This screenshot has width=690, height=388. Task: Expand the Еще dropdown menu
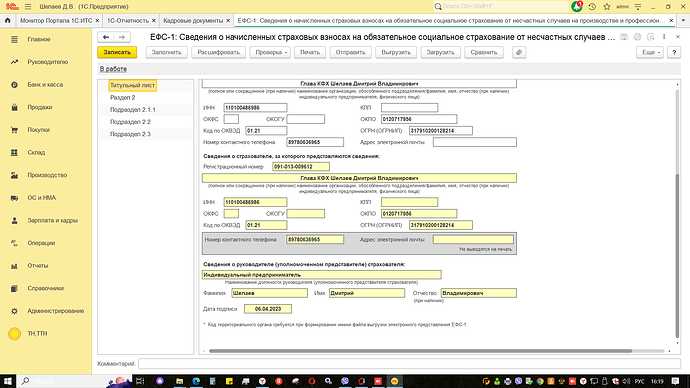tap(650, 52)
